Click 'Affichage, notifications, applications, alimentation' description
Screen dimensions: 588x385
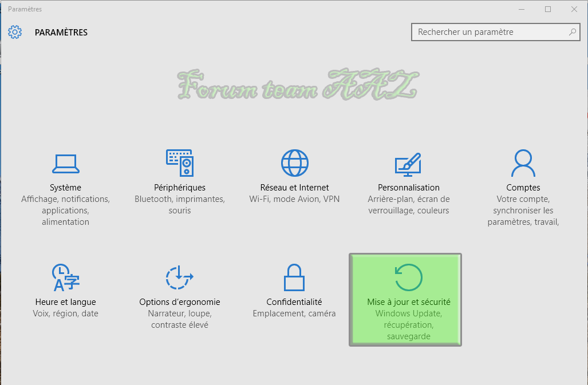66,211
